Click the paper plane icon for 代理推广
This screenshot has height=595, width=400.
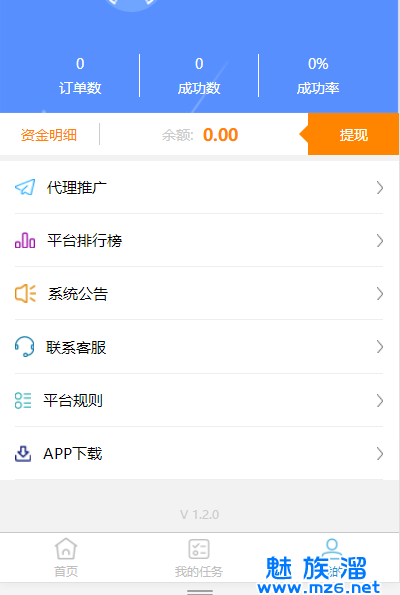click(25, 187)
